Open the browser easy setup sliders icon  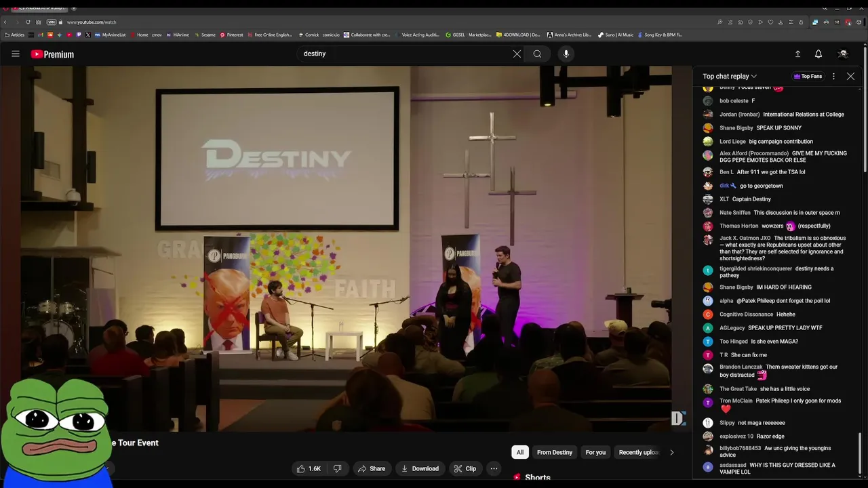pos(791,22)
